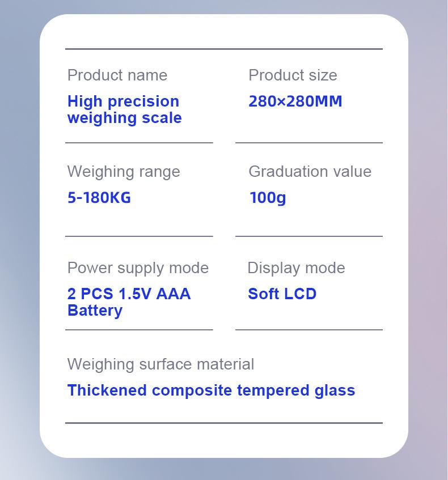
Task: Click the "Product size" heading
Action: tap(293, 75)
